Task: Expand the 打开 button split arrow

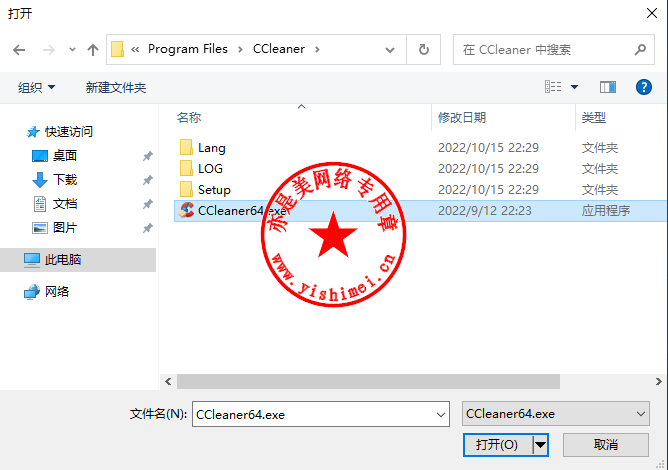Action: pyautogui.click(x=540, y=445)
